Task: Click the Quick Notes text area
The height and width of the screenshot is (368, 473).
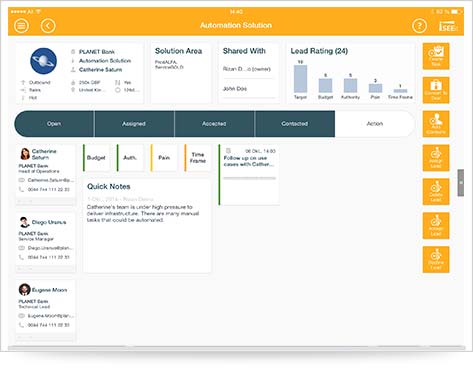Action: click(x=147, y=226)
